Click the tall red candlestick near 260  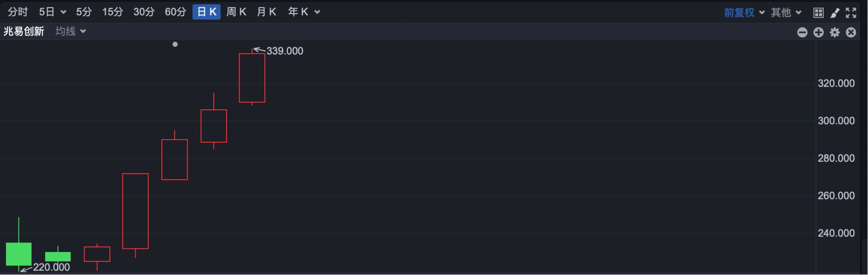point(135,211)
